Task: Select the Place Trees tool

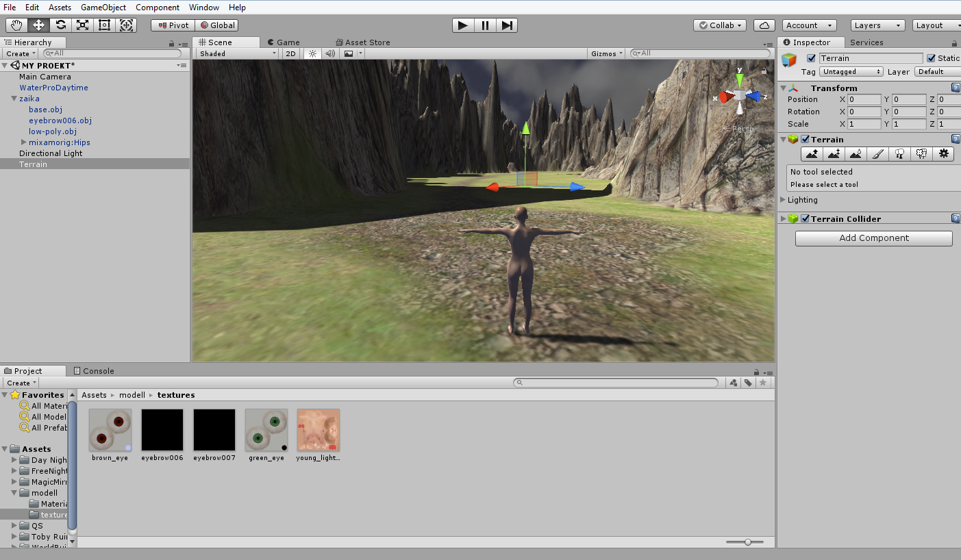Action: coord(899,154)
